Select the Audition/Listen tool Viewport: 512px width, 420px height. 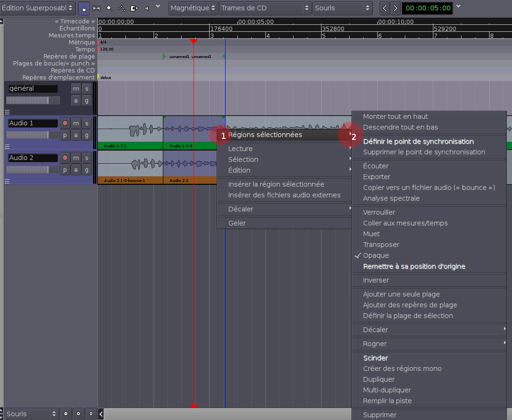146,8
